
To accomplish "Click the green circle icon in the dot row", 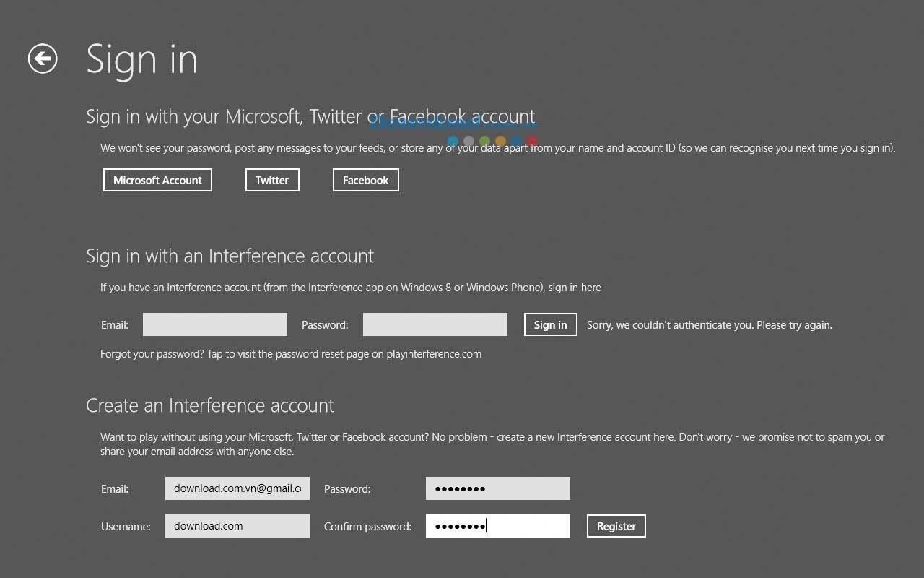I will [484, 140].
